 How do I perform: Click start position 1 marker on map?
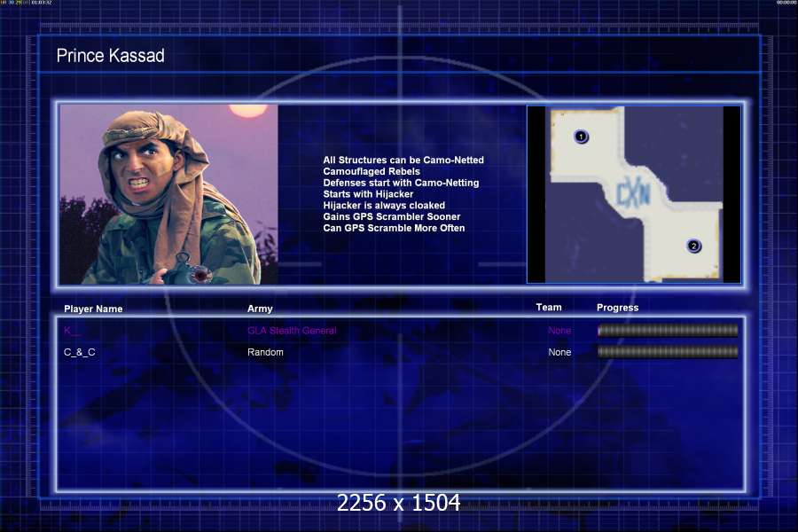click(x=581, y=137)
